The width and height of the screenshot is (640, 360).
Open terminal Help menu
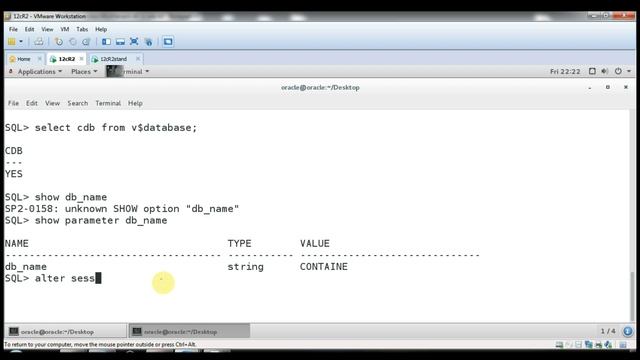135,103
